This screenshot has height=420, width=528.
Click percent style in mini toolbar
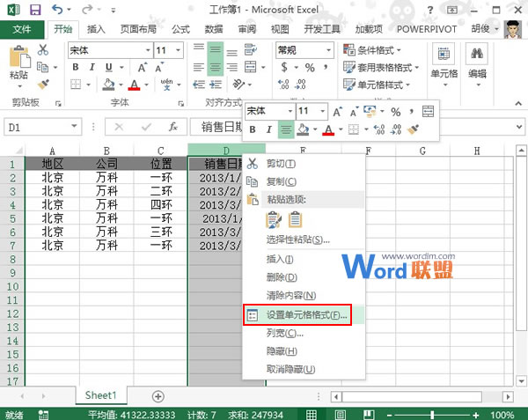click(x=396, y=112)
